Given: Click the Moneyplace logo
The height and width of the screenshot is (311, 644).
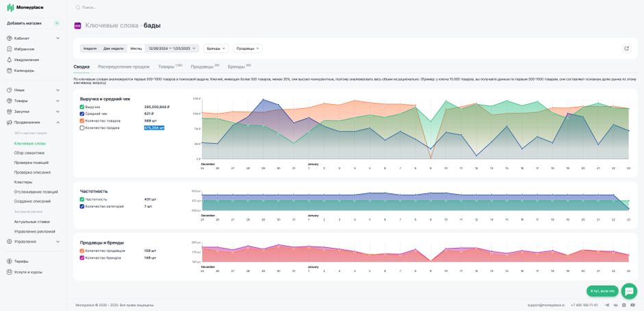Looking at the screenshot, I should [x=25, y=8].
